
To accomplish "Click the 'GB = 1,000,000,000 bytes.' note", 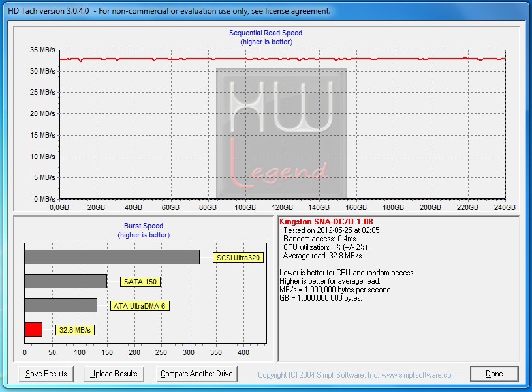I will (321, 298).
